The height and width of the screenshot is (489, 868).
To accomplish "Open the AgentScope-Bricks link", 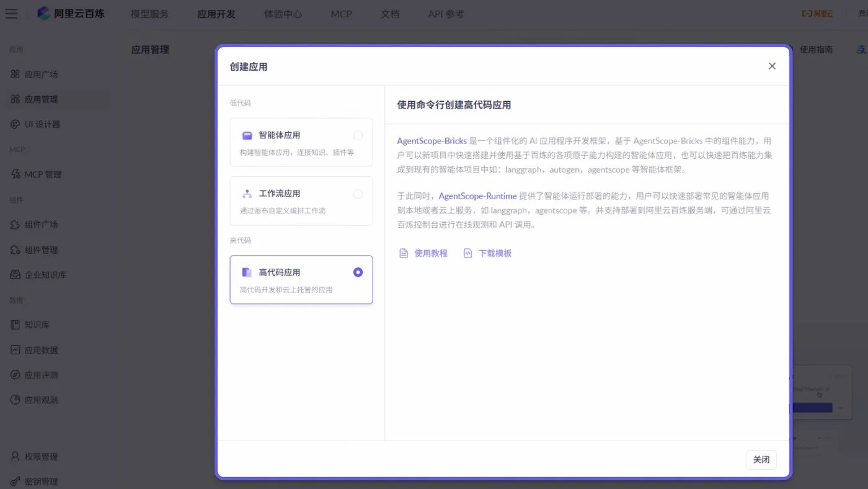I will pos(432,141).
